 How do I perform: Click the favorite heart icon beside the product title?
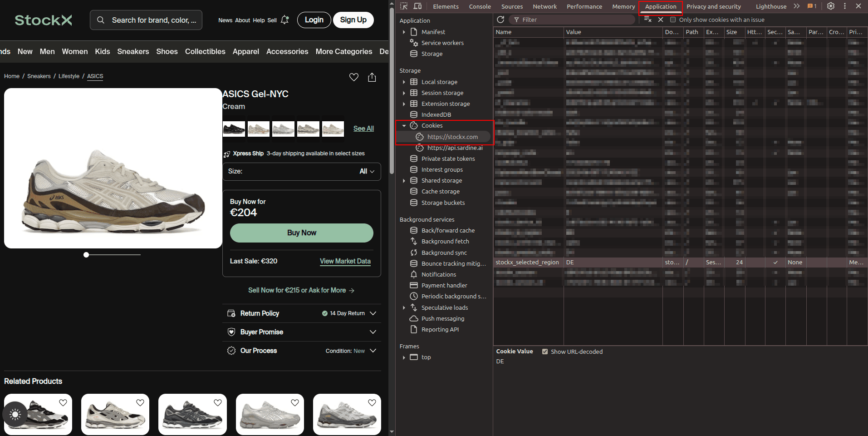(x=354, y=77)
